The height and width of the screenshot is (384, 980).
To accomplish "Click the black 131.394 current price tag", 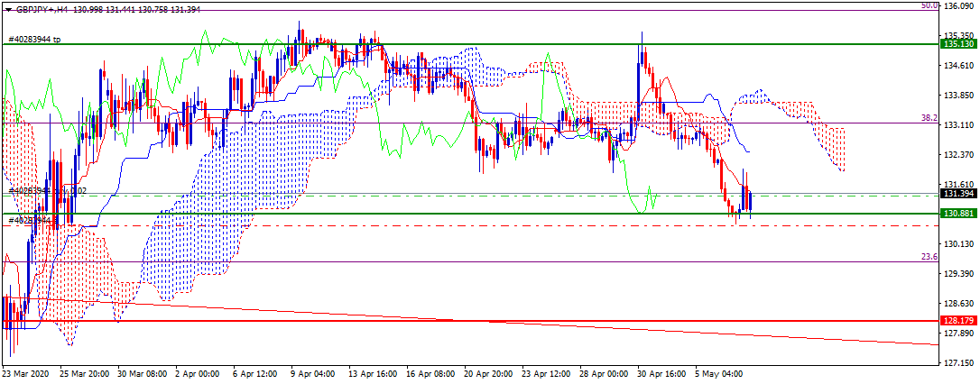I will (x=959, y=194).
